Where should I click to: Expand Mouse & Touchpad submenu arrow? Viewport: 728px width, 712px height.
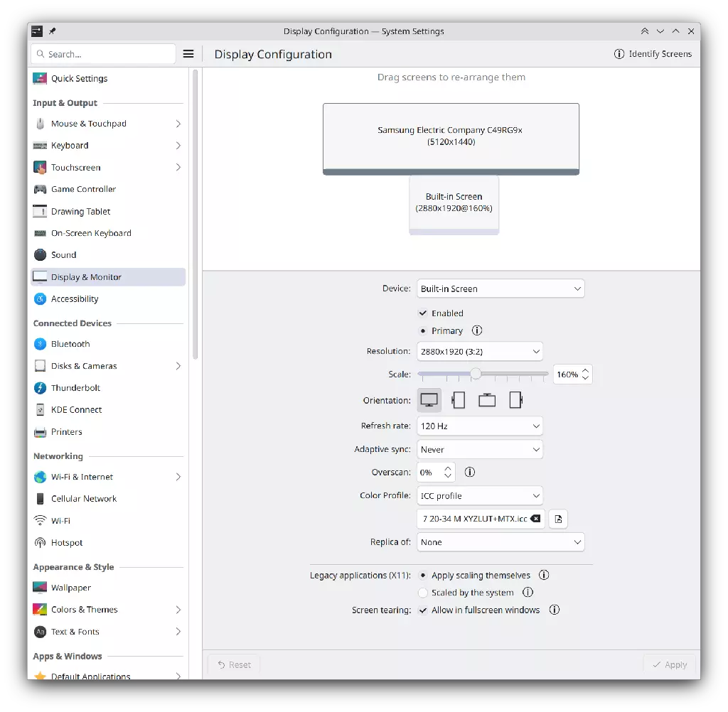(x=178, y=124)
